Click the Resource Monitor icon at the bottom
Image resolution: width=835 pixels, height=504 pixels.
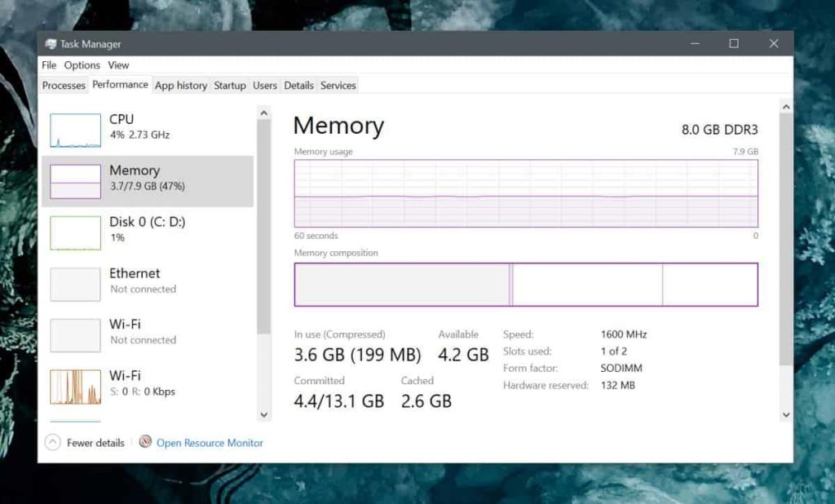pyautogui.click(x=144, y=442)
